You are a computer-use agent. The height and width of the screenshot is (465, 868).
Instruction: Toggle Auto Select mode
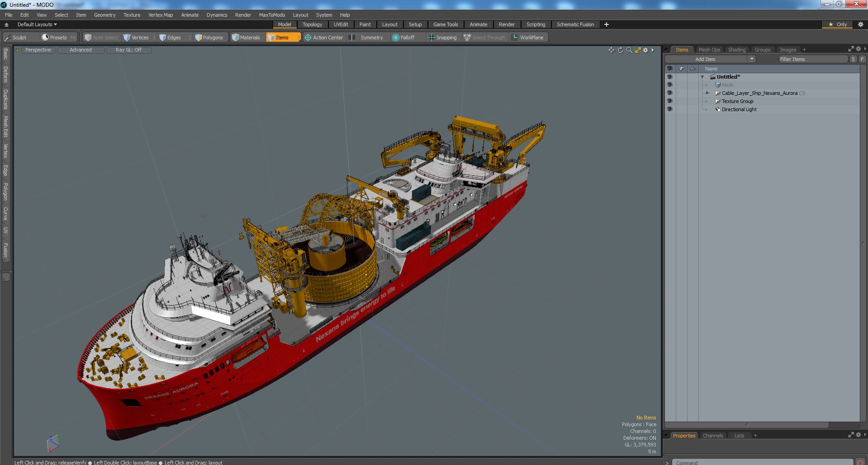[x=101, y=38]
